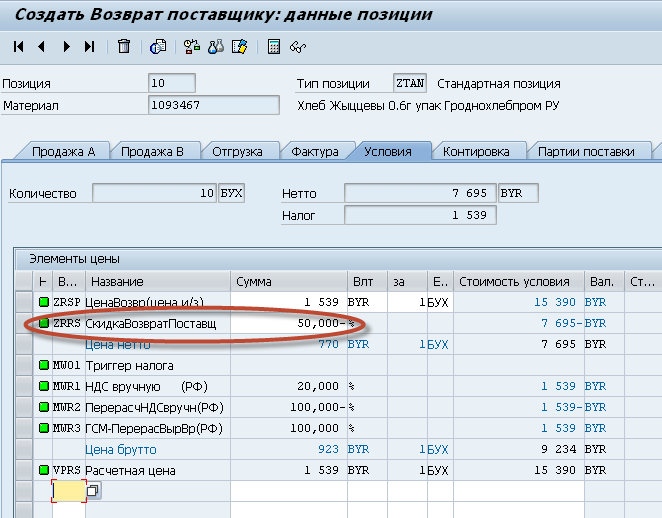Click the glasses display icon
This screenshot has width=662, height=518.
point(298,46)
